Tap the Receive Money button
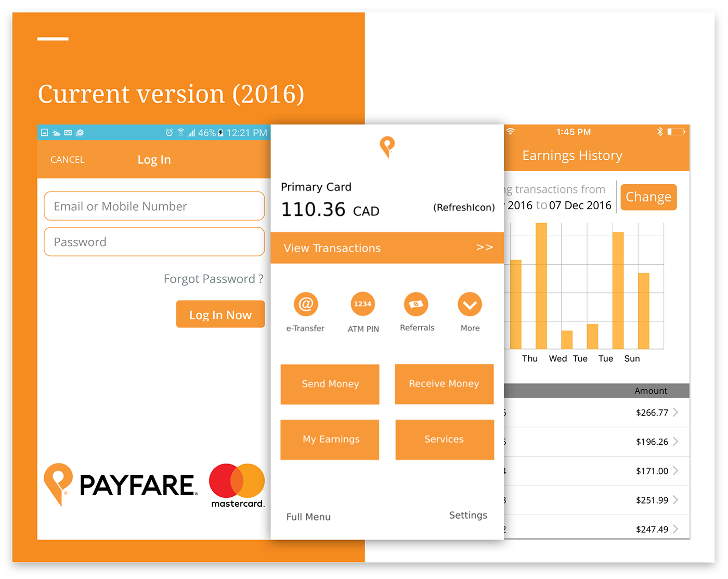 tap(444, 384)
